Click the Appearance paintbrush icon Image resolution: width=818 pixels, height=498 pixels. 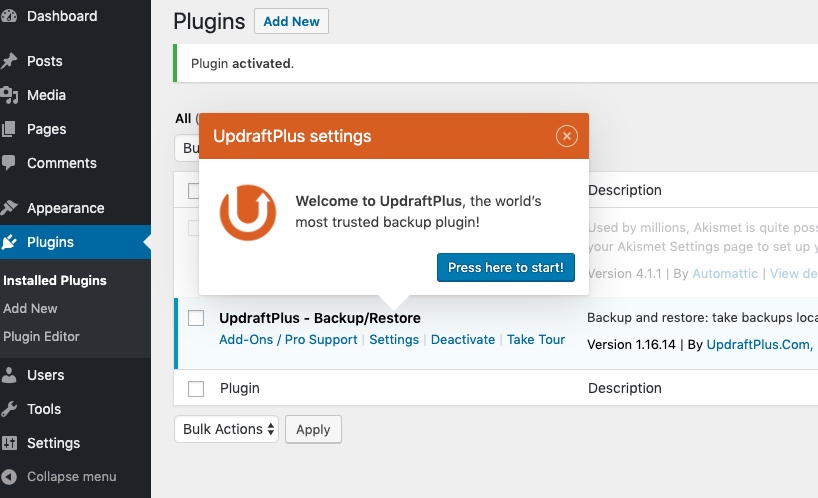(9, 208)
